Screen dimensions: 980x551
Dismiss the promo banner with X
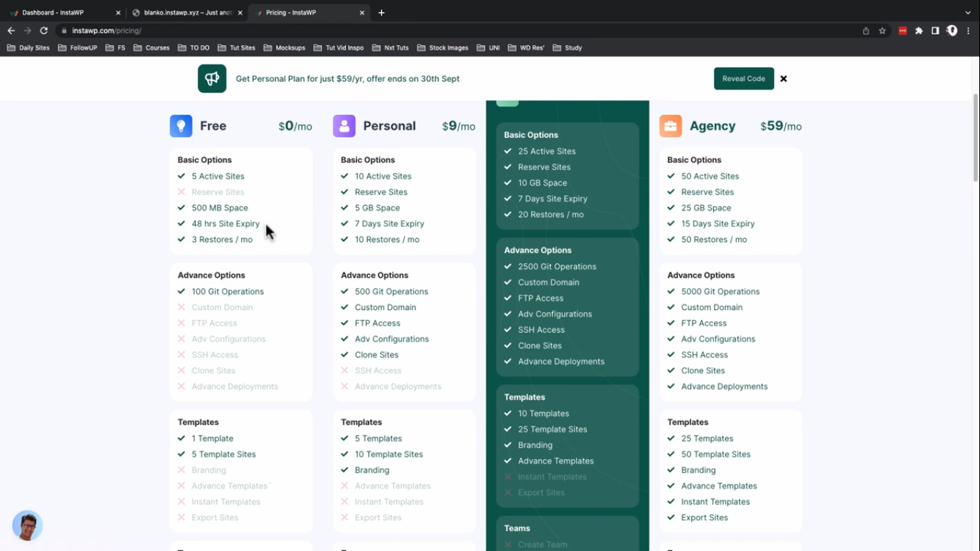tap(783, 79)
